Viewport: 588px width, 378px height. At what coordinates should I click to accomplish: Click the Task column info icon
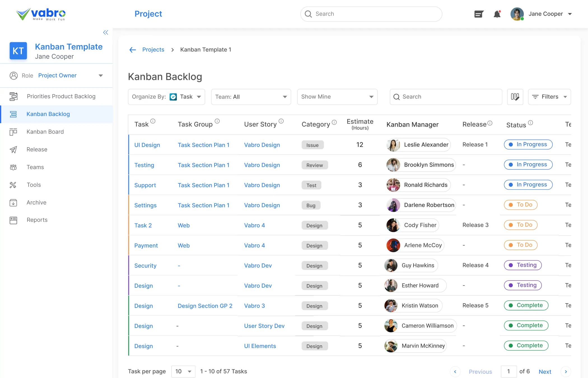tap(153, 121)
